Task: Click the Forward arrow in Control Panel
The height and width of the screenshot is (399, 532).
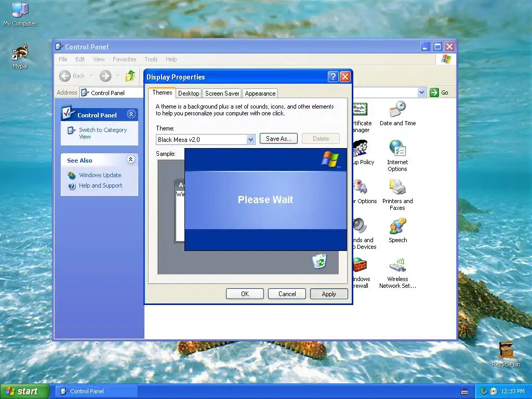Action: click(105, 76)
